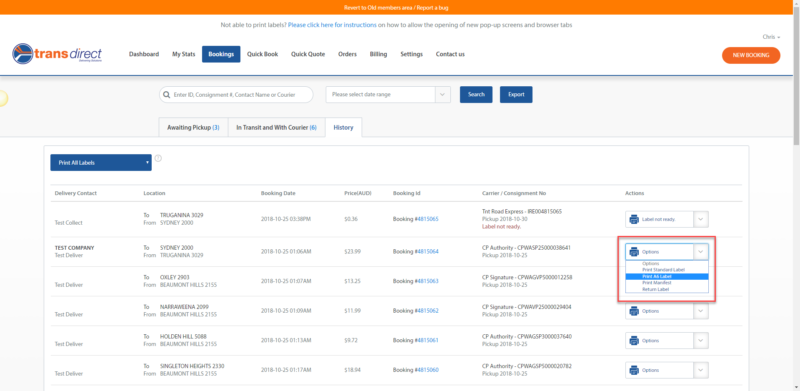Switch to In Transit and With Courier tab
800x391 pixels.
click(277, 128)
